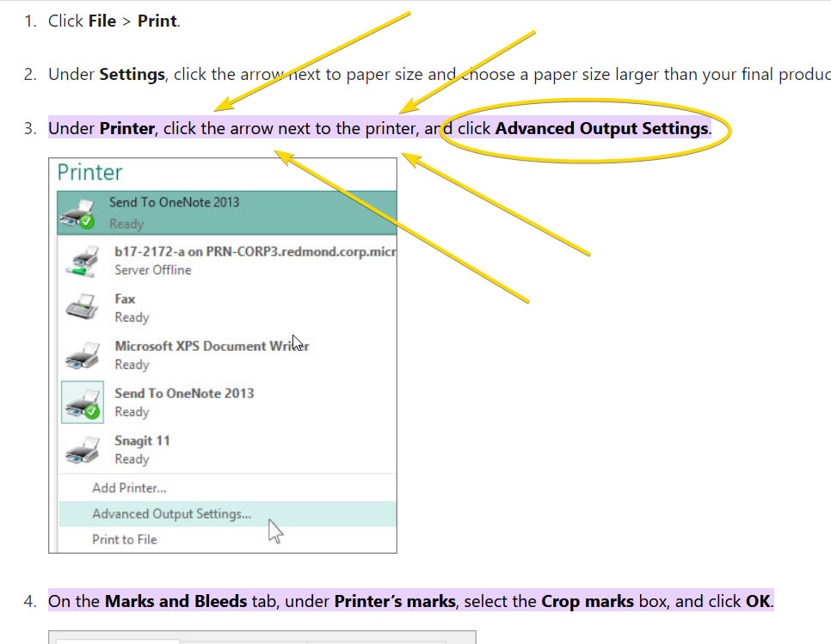This screenshot has height=644, width=831.
Task: Click bold "Print" in step 1
Action: 157,21
